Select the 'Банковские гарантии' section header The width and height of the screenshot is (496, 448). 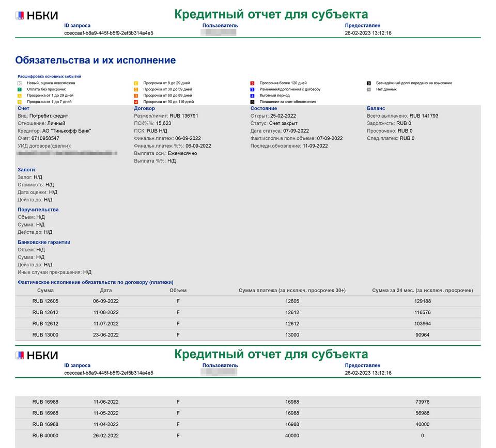point(44,242)
